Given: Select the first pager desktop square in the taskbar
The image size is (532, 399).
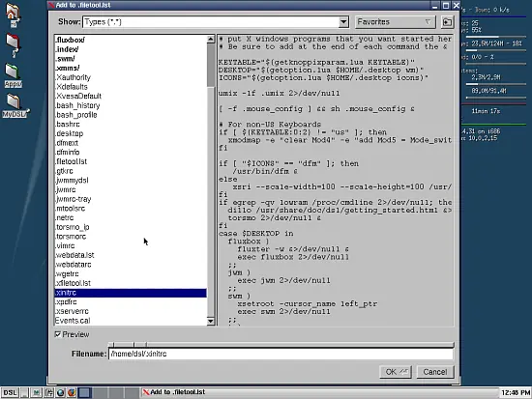Looking at the screenshot, I should click(85, 392).
